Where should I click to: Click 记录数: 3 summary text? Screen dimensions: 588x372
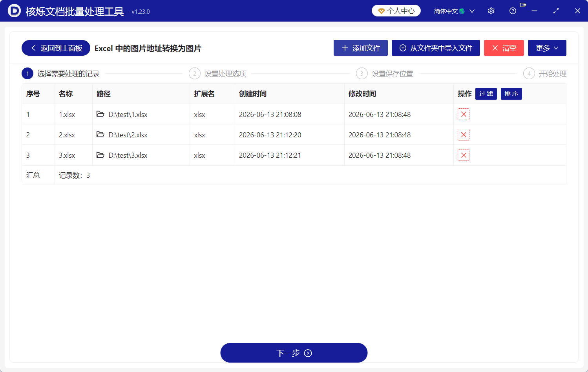74,175
